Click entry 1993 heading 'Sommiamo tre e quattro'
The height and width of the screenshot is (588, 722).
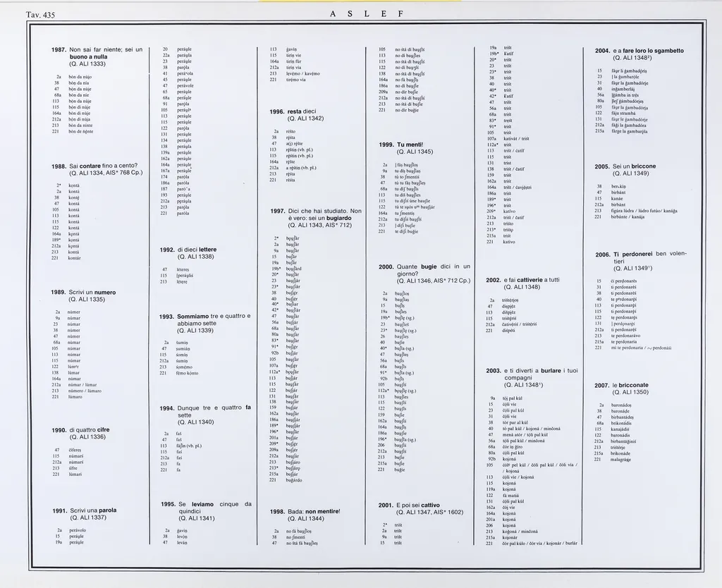point(205,317)
